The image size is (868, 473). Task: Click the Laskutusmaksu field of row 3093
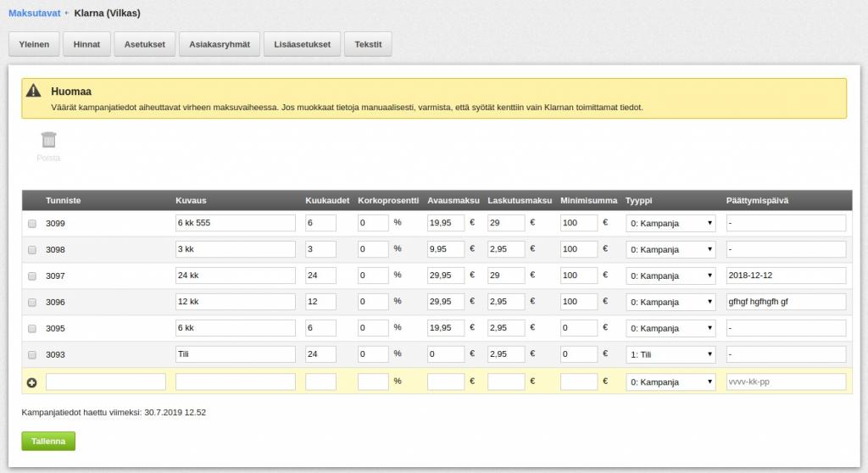coord(506,354)
